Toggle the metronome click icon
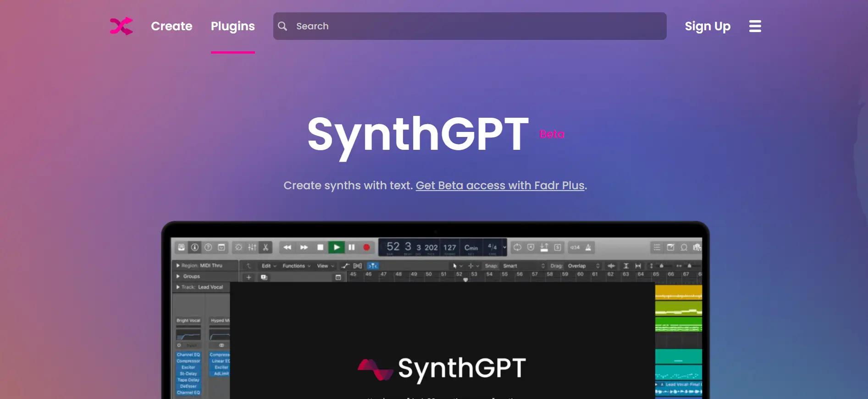This screenshot has height=399, width=868. (x=588, y=247)
